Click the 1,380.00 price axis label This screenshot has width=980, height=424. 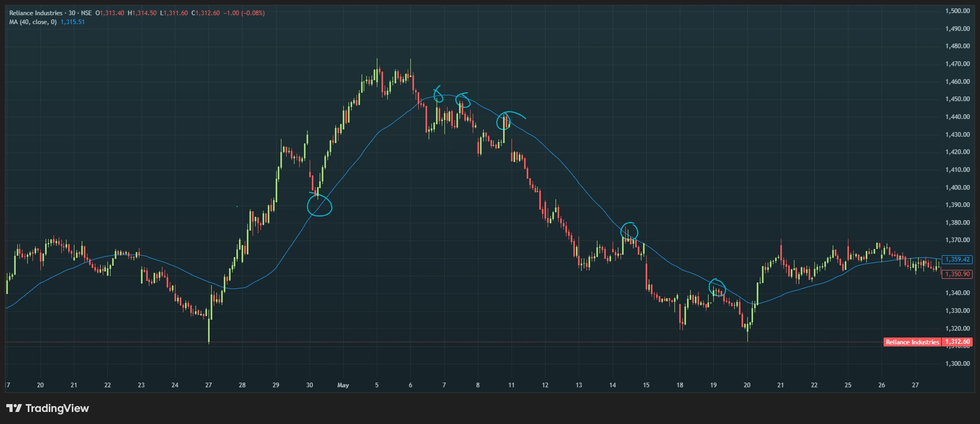tap(957, 223)
